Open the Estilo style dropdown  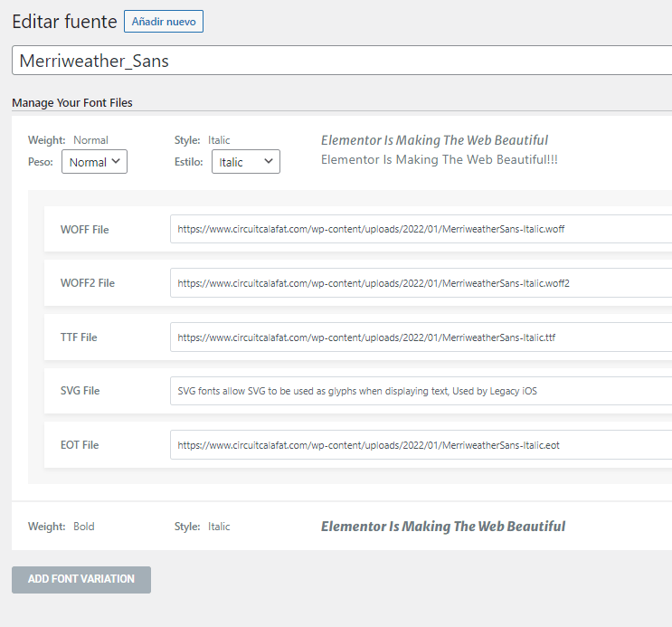coord(246,162)
